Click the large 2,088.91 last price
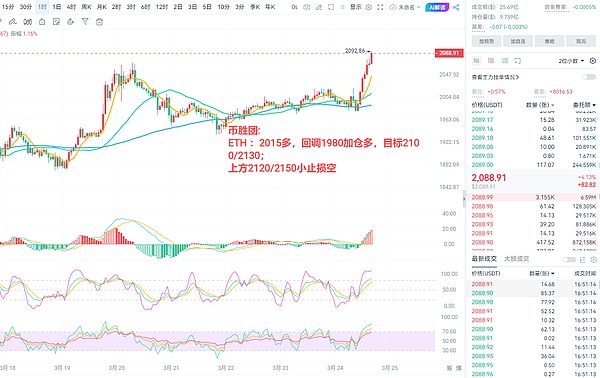Image resolution: width=600 pixels, height=378 pixels. (x=489, y=178)
